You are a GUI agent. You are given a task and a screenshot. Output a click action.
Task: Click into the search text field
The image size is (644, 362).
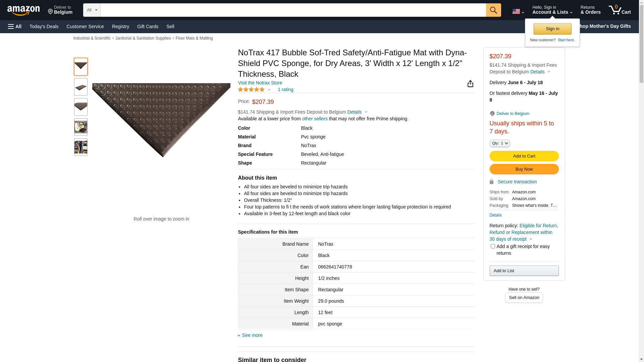[x=293, y=10]
